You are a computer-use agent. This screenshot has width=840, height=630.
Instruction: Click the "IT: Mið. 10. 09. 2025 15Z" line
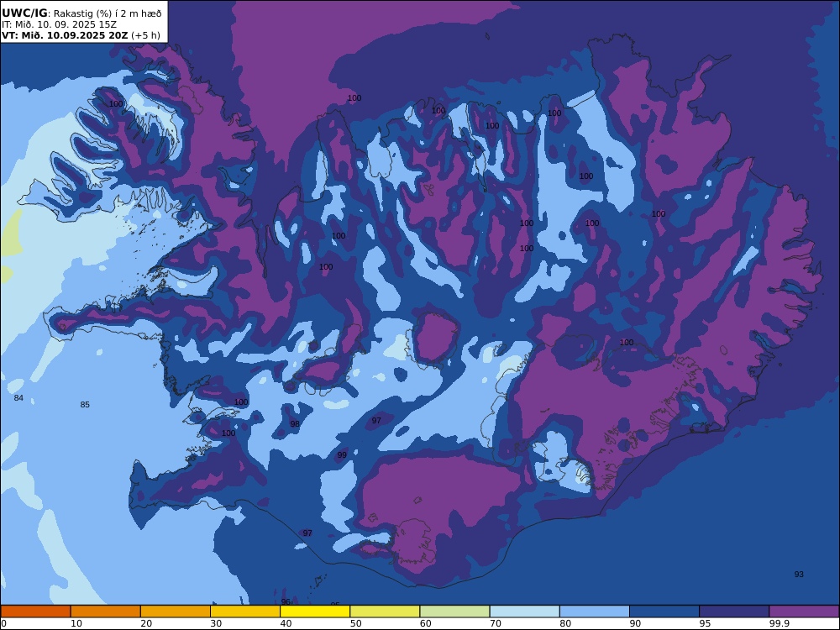click(x=59, y=24)
